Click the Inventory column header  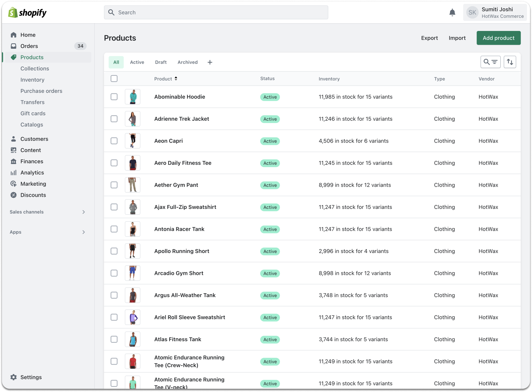click(329, 79)
